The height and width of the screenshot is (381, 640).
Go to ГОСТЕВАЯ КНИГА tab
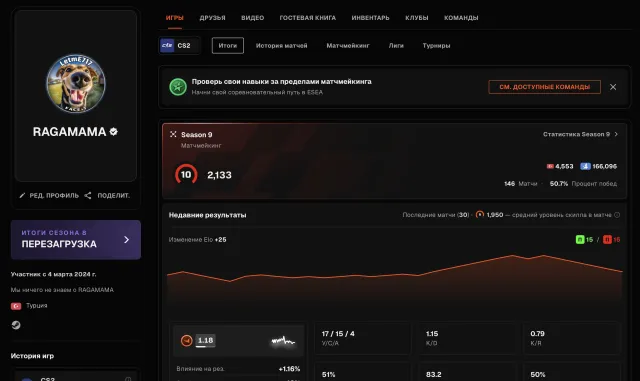(x=307, y=18)
